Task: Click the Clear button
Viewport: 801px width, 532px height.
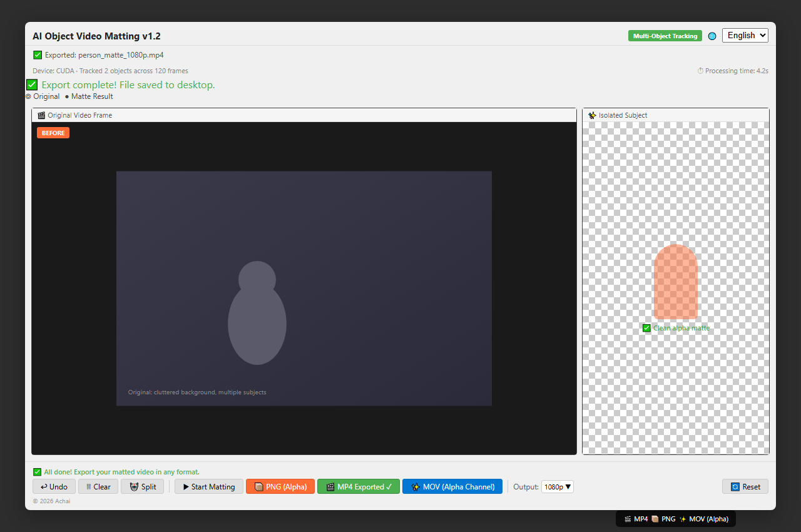Action: pos(98,487)
